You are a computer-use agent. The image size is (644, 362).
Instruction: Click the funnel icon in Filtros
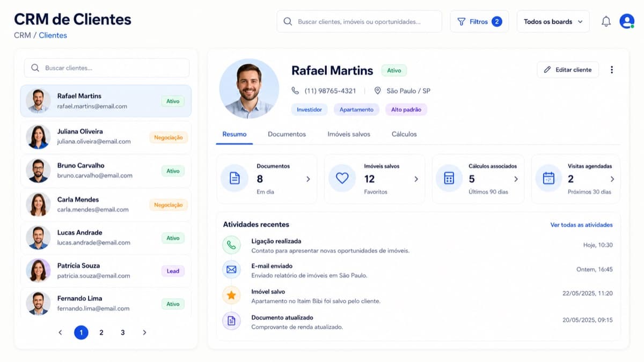tap(461, 21)
